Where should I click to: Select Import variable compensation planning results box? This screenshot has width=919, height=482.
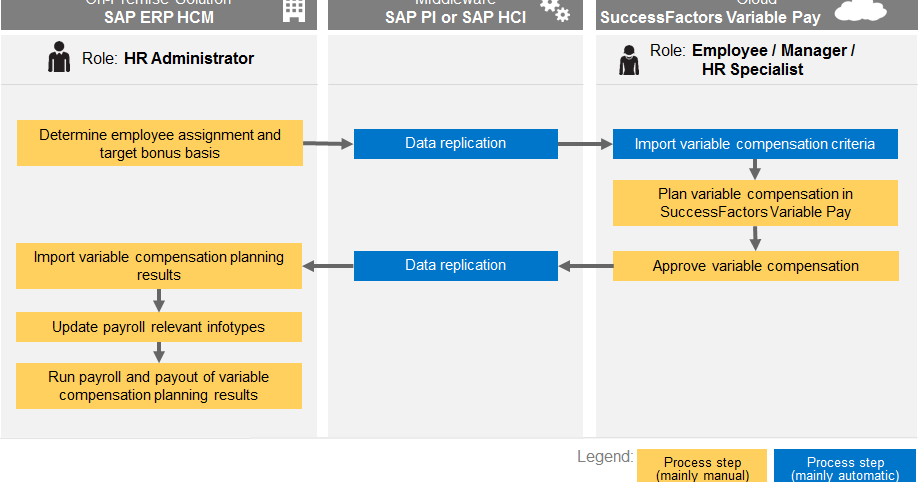pos(159,266)
